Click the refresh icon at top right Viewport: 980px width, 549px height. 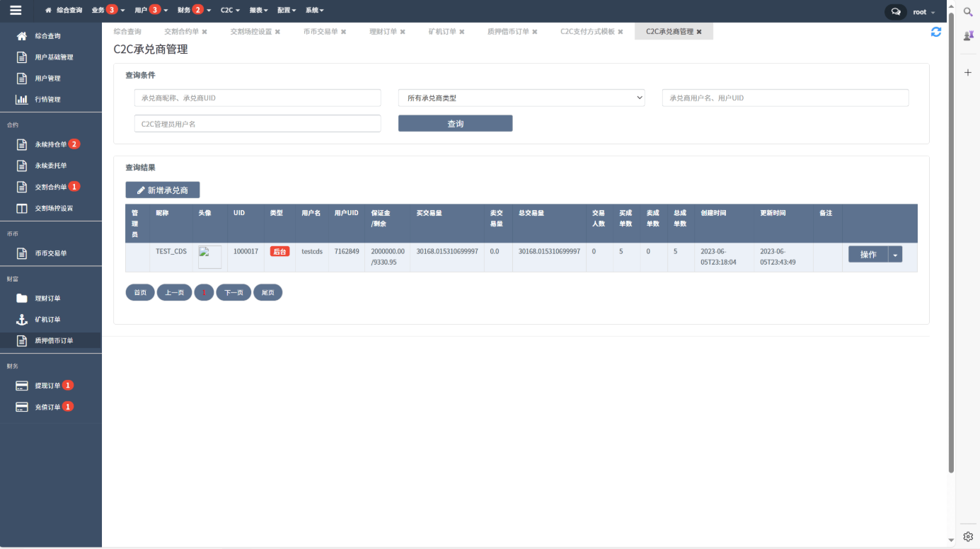[x=935, y=32]
